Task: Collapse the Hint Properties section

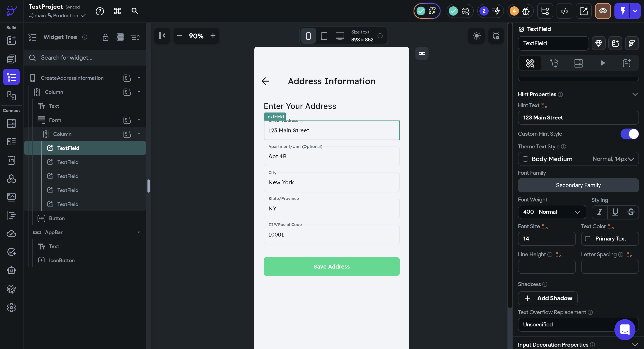Action: click(635, 94)
